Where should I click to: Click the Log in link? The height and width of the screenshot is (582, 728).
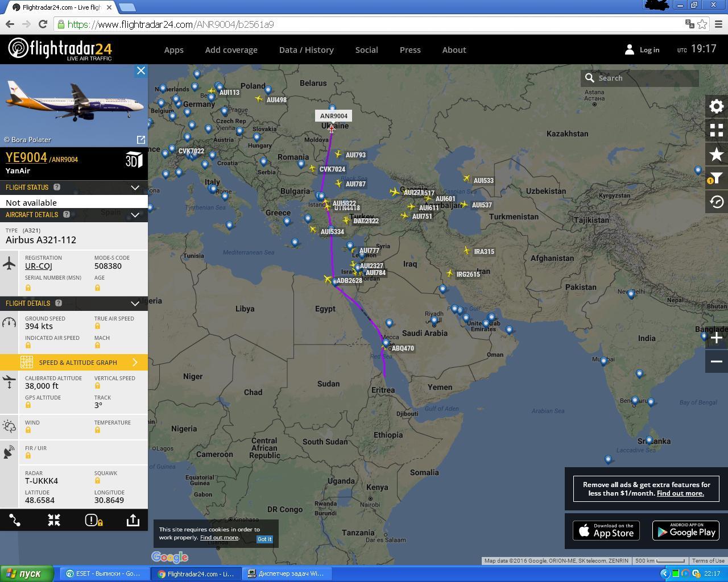tap(649, 50)
